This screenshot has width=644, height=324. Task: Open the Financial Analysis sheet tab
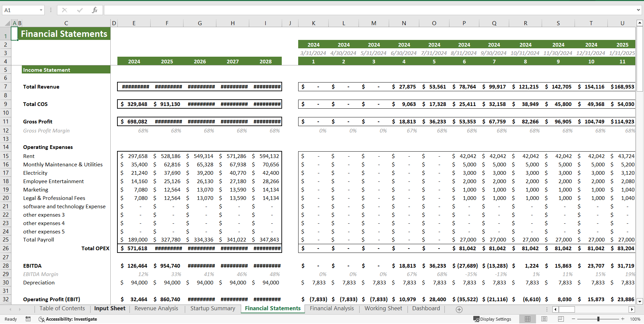click(x=332, y=309)
